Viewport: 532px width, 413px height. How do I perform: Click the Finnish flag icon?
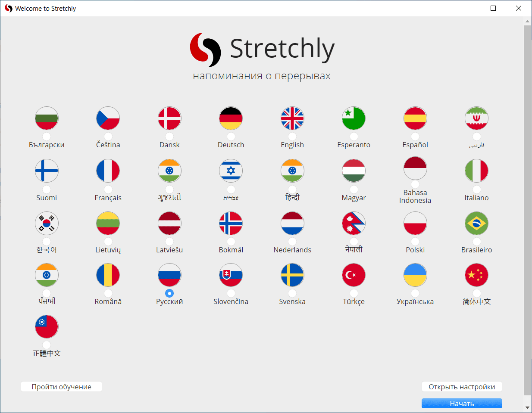[47, 171]
